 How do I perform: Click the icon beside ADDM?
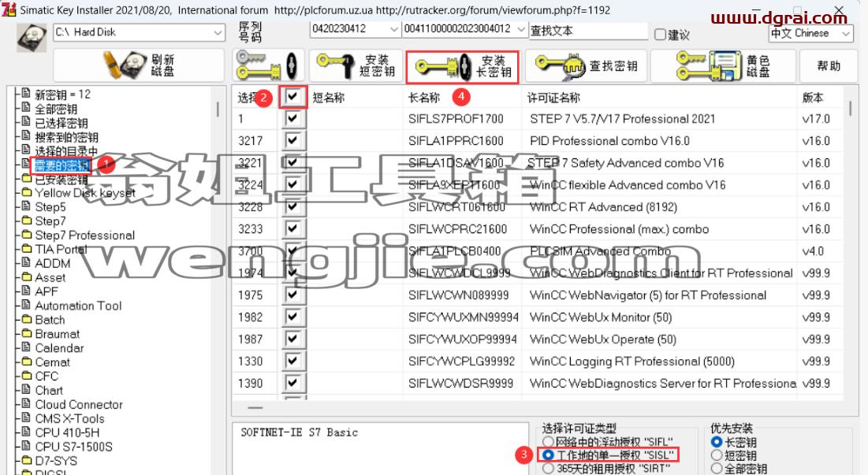(26, 262)
